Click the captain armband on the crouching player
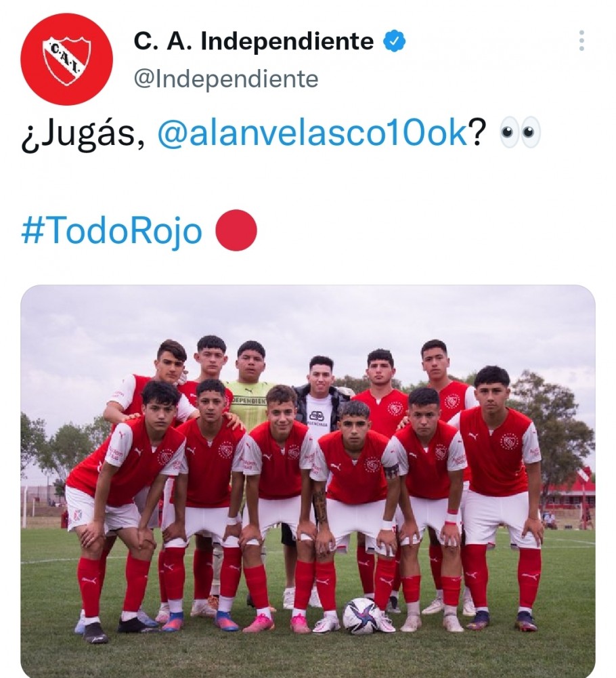Screen dimensions: 616x678 [x=392, y=471]
